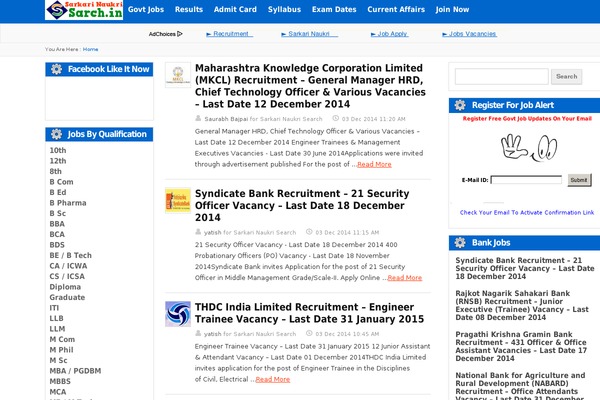The width and height of the screenshot is (600, 400).
Task: Open the Maharashtra Knowledge Corporation Limited article title
Action: 310,86
